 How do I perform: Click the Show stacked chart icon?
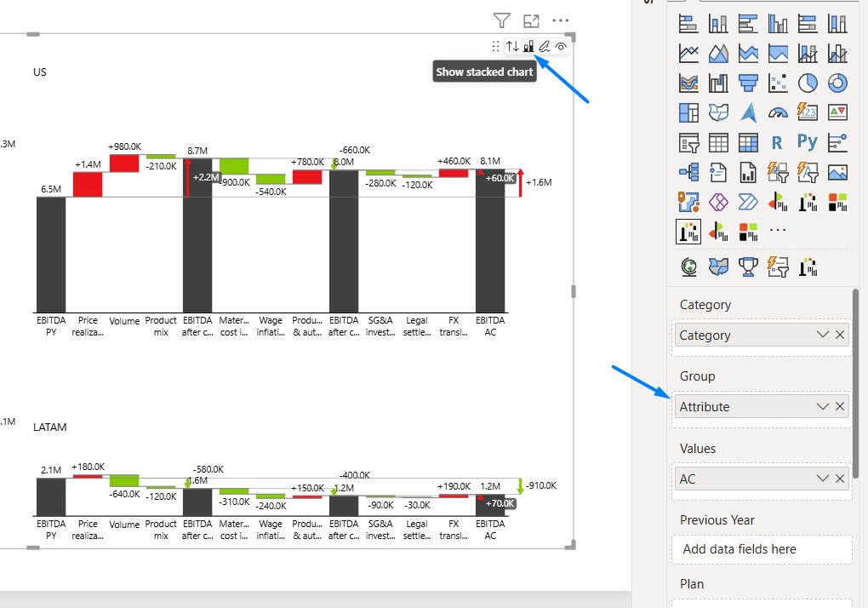coord(528,47)
